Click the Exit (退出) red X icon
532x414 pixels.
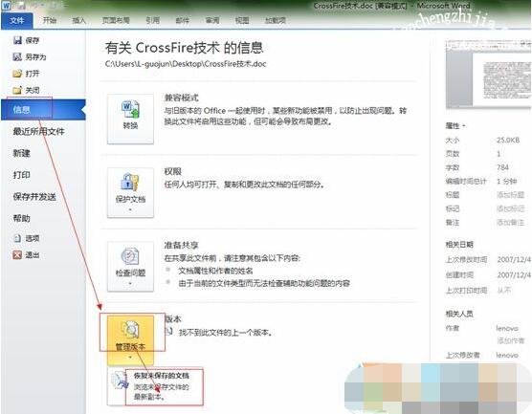pyautogui.click(x=17, y=254)
